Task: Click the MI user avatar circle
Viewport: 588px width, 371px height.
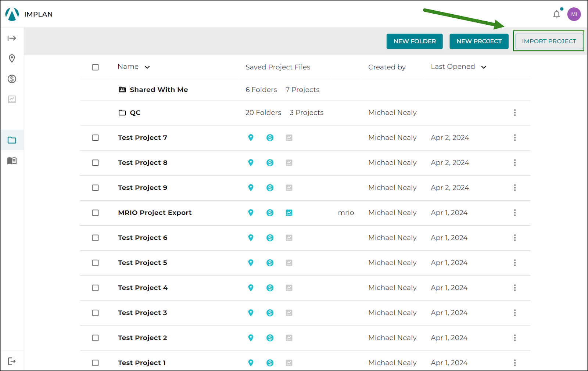Action: tap(574, 14)
